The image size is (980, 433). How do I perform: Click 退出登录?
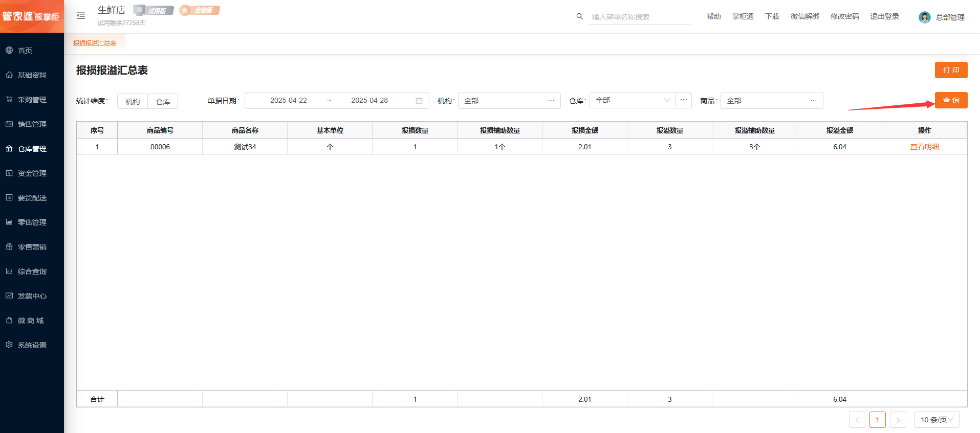click(884, 17)
